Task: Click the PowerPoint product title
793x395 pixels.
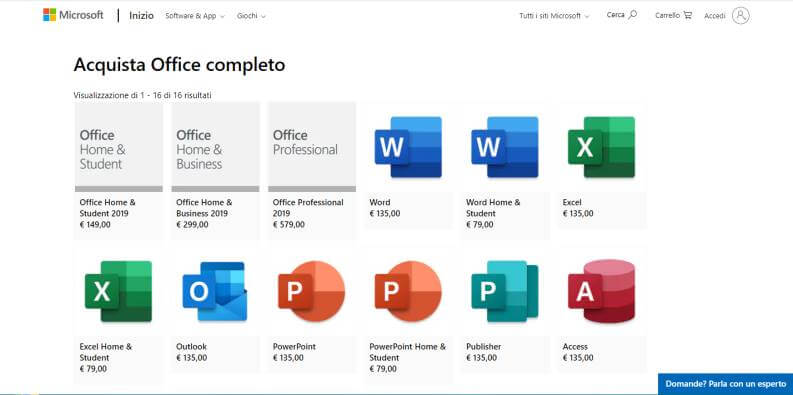Action: tap(294, 346)
